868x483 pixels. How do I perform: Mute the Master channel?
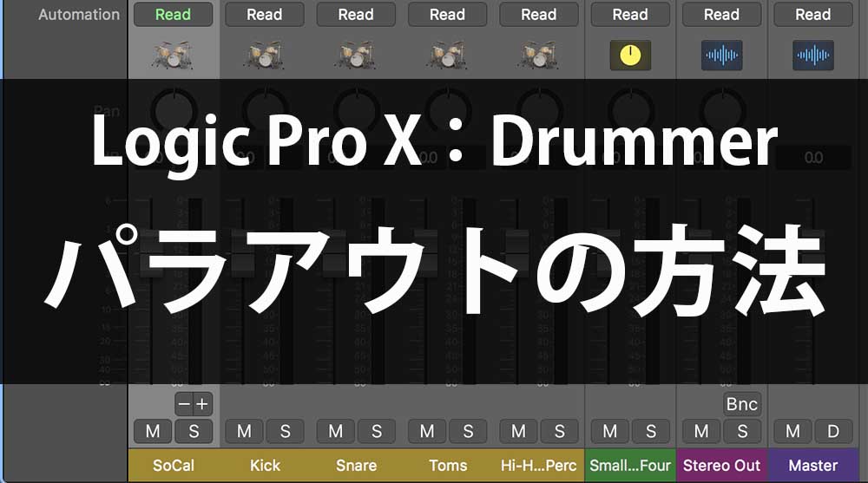[x=792, y=431]
